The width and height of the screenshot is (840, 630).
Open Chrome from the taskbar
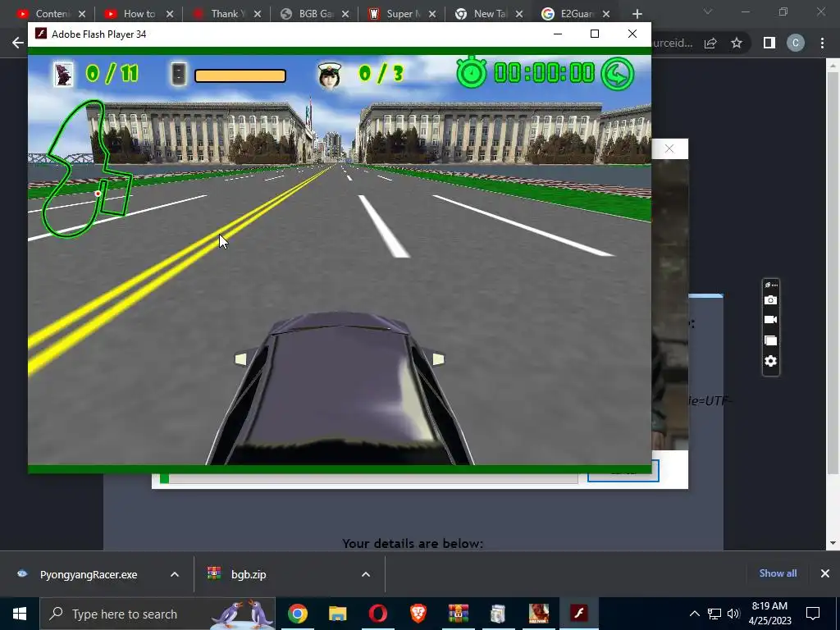click(x=297, y=614)
